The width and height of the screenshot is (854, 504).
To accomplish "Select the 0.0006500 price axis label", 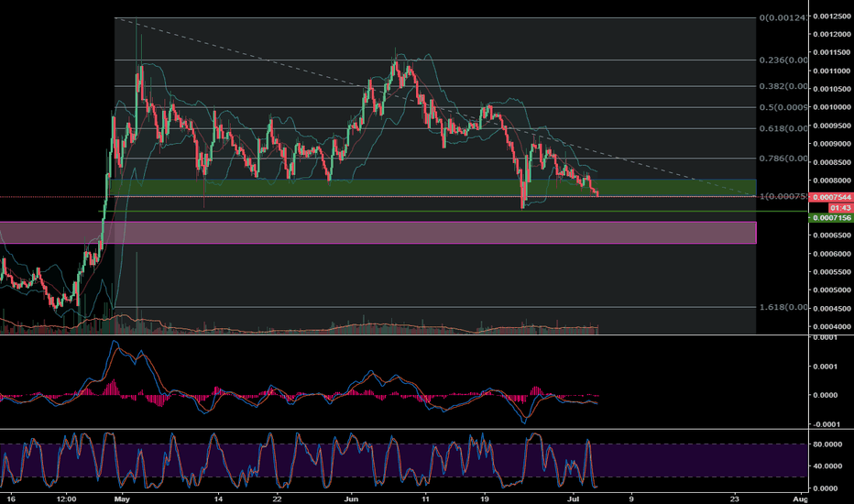I will [x=832, y=236].
